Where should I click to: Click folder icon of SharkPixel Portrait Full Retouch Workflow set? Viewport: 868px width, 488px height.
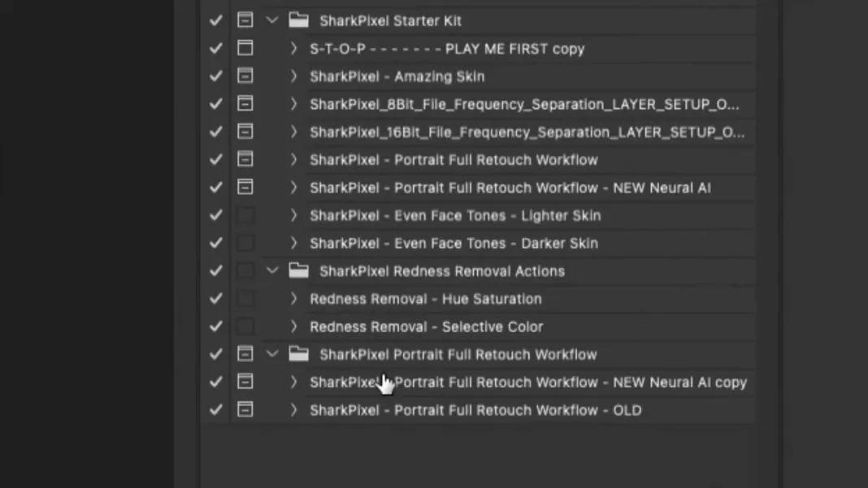(x=298, y=353)
